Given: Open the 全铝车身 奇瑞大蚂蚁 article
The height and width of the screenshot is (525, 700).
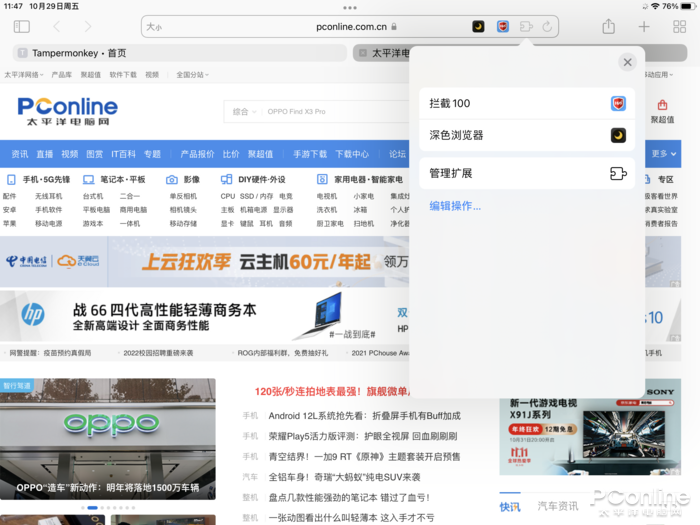Looking at the screenshot, I should click(344, 477).
